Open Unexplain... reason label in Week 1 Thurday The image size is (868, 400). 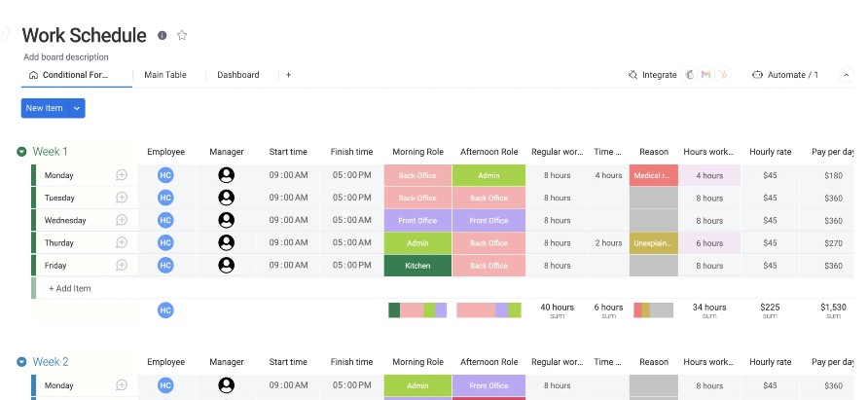point(654,242)
